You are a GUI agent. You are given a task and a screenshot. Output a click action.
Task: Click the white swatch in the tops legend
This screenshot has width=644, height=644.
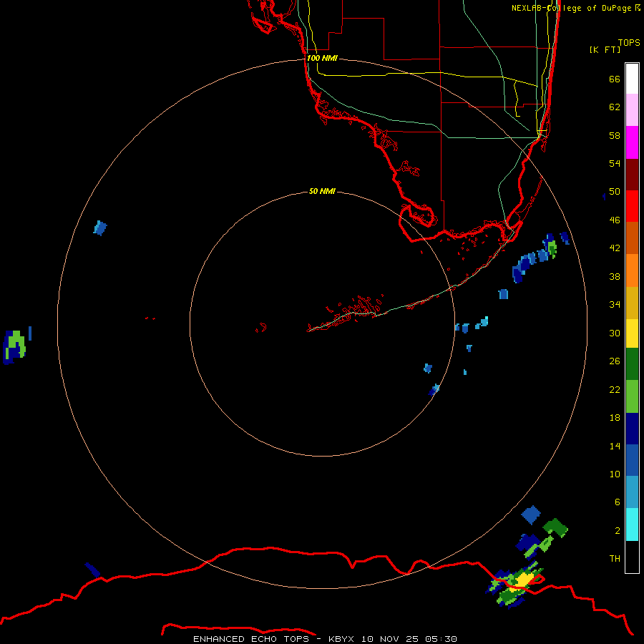[x=632, y=79]
